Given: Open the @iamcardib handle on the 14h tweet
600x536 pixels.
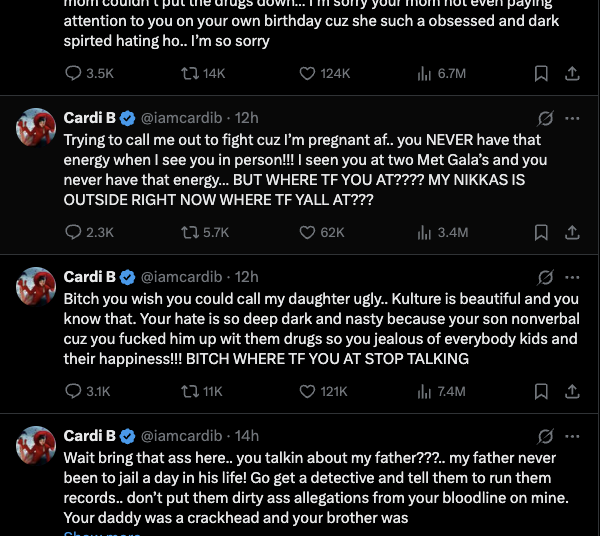Looking at the screenshot, I should point(181,436).
